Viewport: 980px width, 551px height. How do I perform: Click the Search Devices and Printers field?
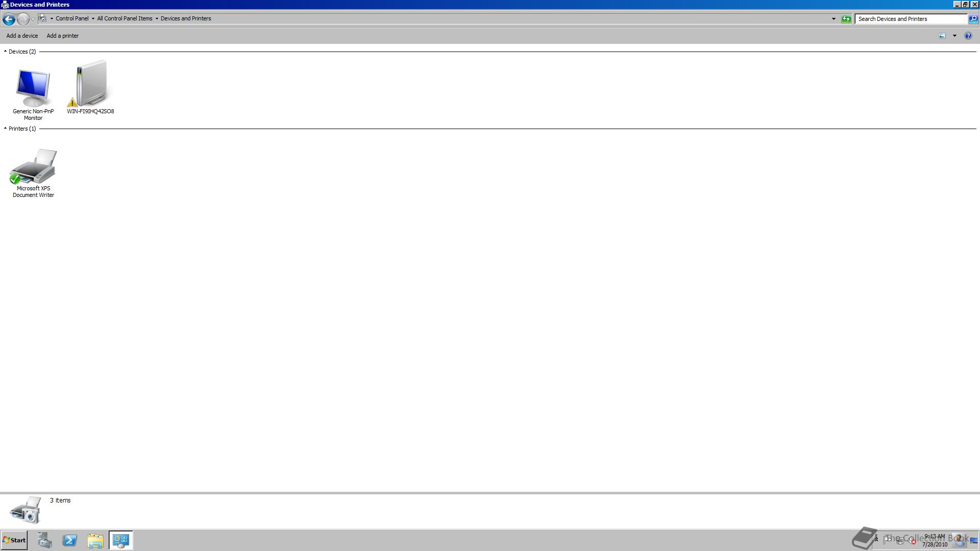click(911, 19)
